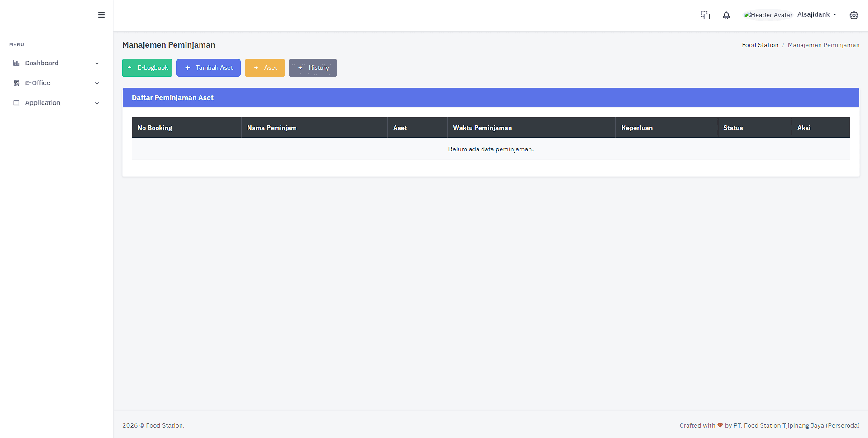Select Food Station in the breadcrumb
Screen dimensions: 868x438
click(760, 45)
